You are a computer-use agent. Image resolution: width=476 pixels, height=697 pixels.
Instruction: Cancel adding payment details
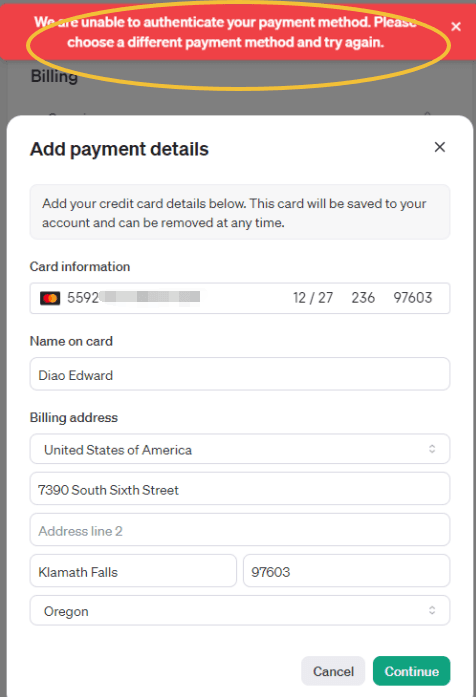(333, 671)
